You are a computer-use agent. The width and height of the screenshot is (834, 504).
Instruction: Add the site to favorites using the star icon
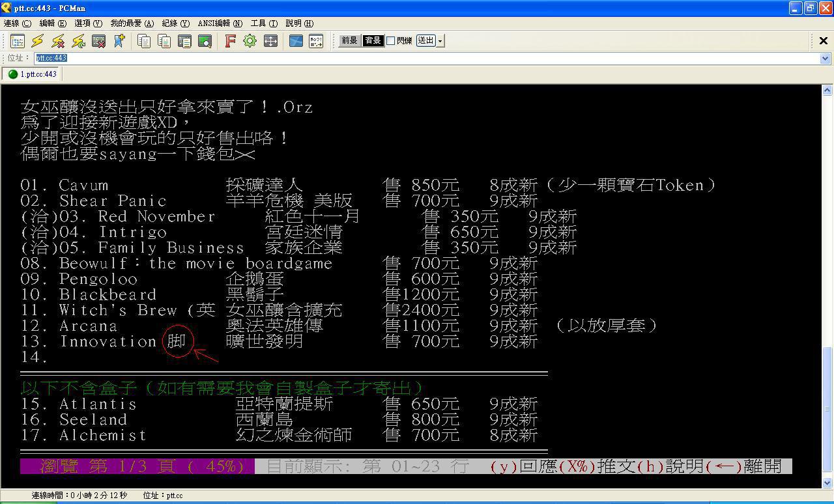point(119,41)
